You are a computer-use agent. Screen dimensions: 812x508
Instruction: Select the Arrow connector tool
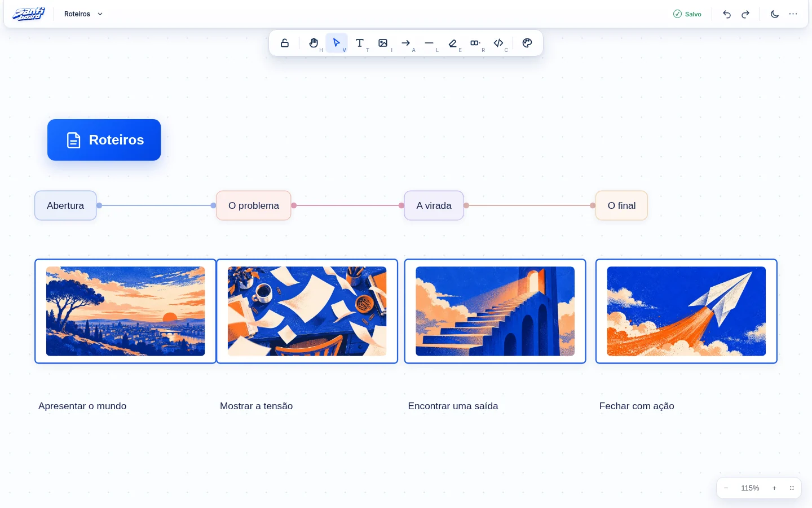point(406,43)
